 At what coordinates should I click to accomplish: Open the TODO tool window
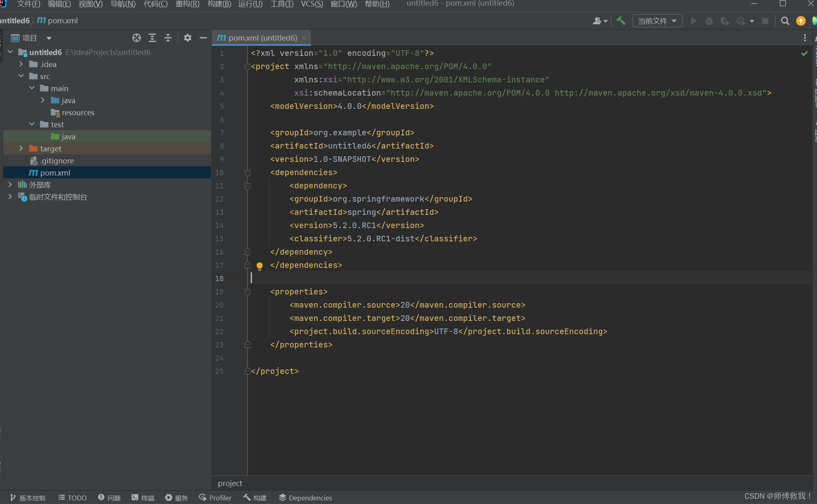(72, 498)
